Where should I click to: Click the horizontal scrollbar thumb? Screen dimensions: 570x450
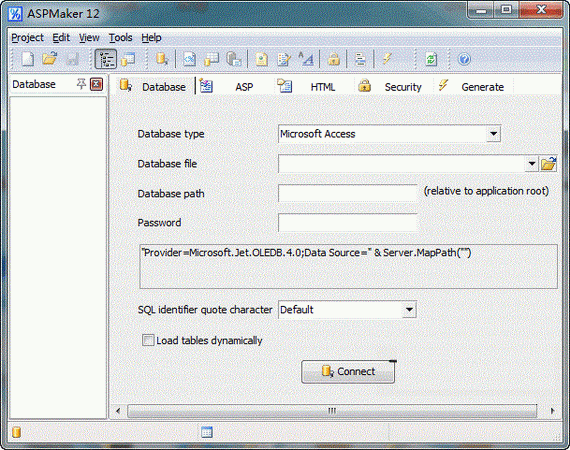tap(332, 411)
